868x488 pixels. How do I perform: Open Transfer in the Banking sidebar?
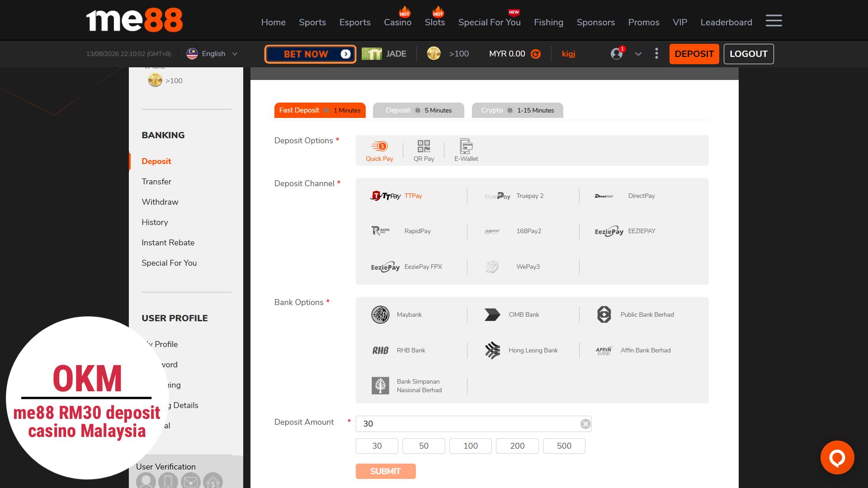point(156,182)
